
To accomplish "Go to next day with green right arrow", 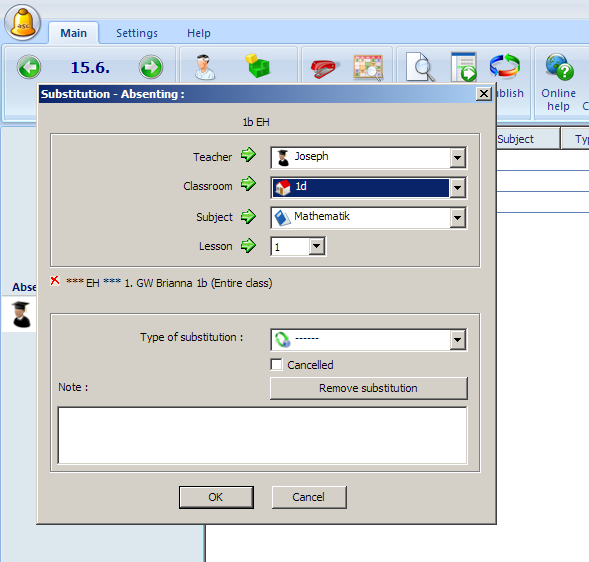I will coord(151,67).
